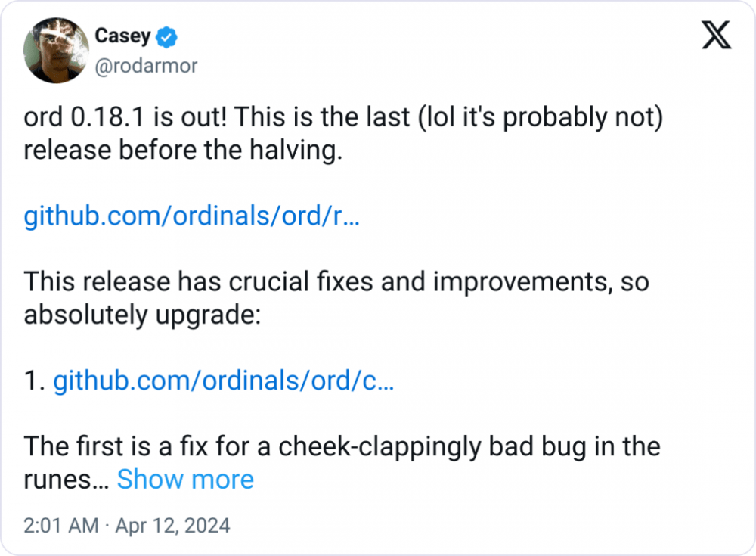Click the list number "1." before the link

pyautogui.click(x=35, y=381)
